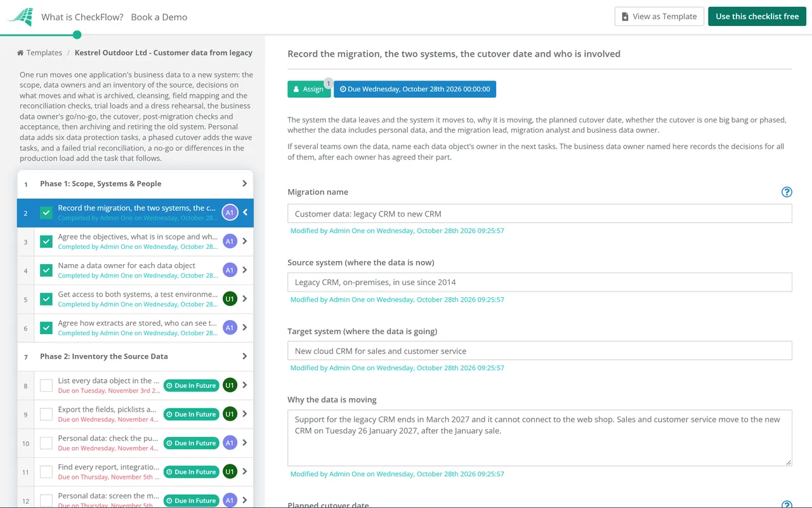The height and width of the screenshot is (508, 812).
Task: Click the green Assign button
Action: coord(309,89)
